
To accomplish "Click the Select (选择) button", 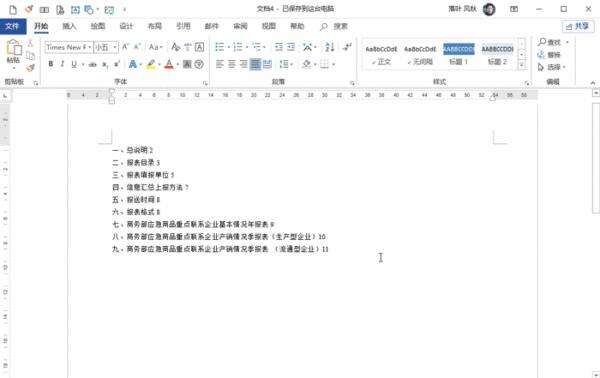I will [551, 67].
